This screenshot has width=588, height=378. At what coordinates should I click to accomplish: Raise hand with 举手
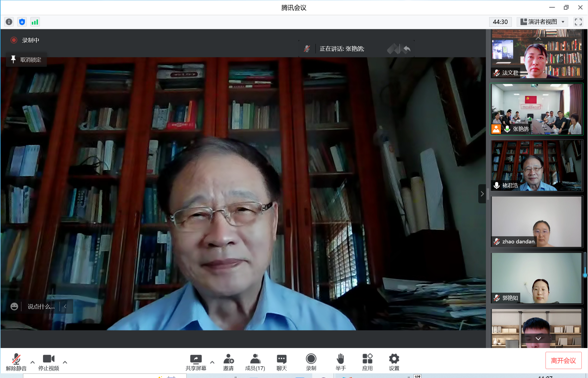[341, 362]
